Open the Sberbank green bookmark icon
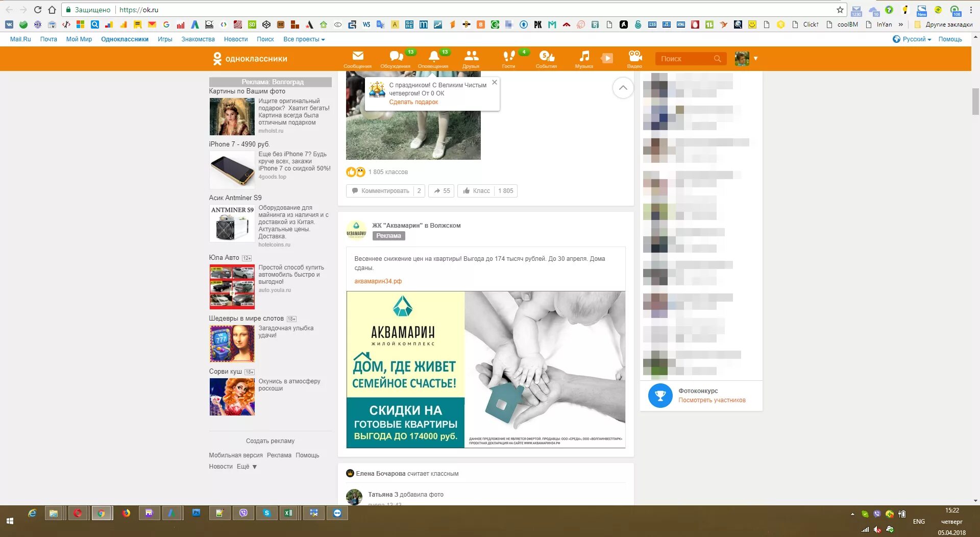Image resolution: width=980 pixels, height=537 pixels. pos(23,24)
